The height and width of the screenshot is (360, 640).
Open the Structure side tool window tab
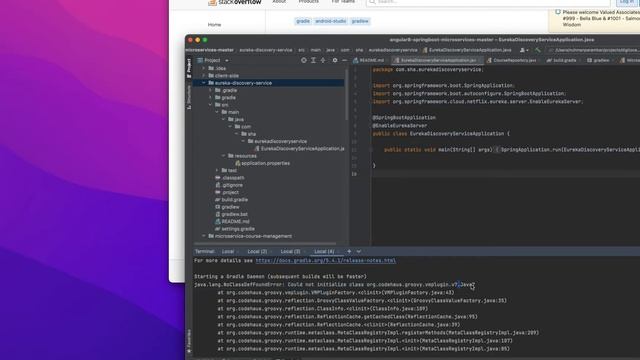coord(189,97)
